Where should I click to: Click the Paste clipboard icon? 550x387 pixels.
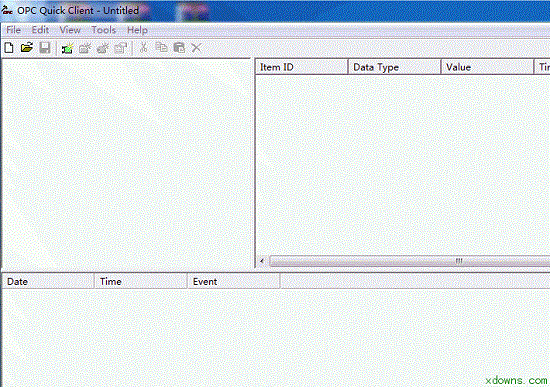[179, 48]
